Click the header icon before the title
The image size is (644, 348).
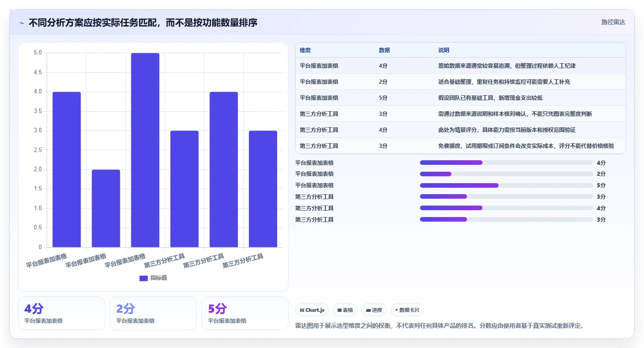click(x=21, y=22)
